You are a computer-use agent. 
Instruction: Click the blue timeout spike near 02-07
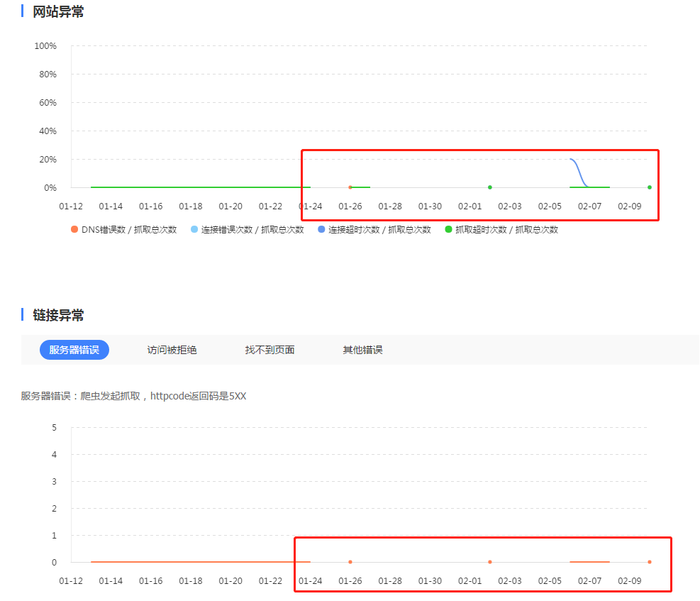(x=576, y=170)
